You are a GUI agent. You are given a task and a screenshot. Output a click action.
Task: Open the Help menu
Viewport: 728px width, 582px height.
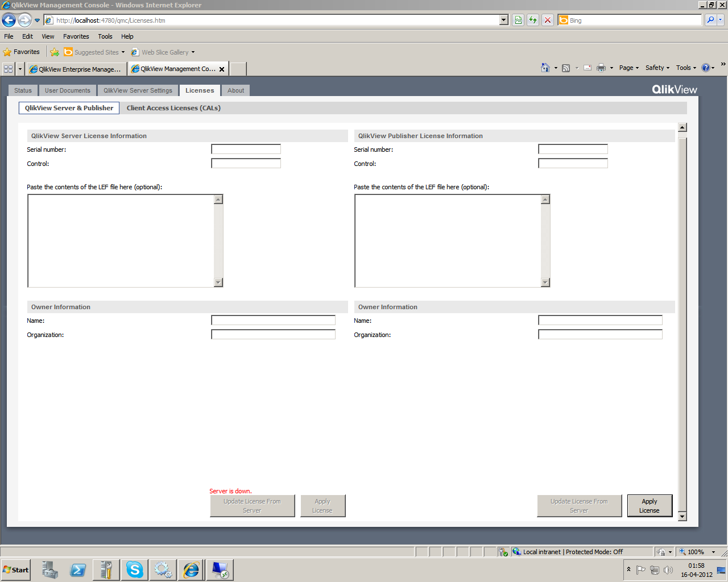127,36
